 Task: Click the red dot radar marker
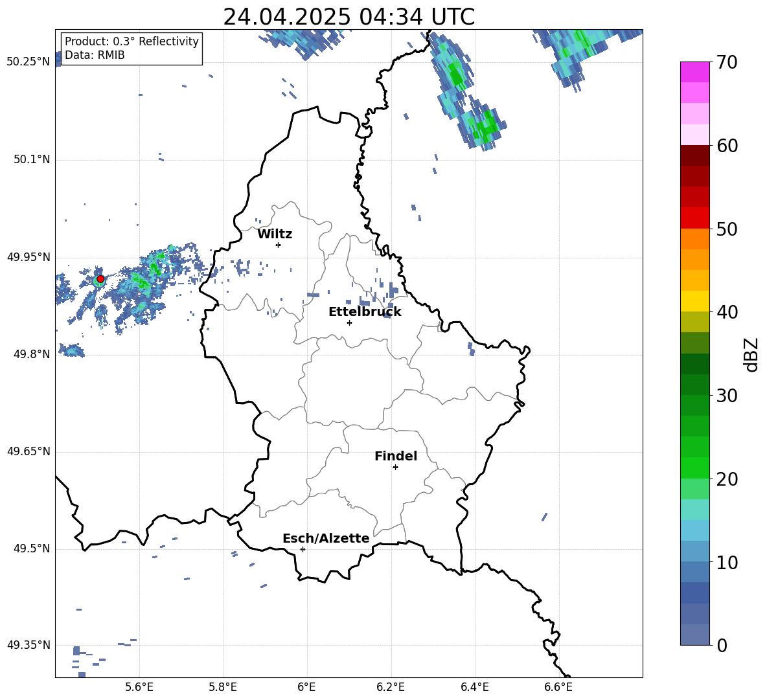100,279
